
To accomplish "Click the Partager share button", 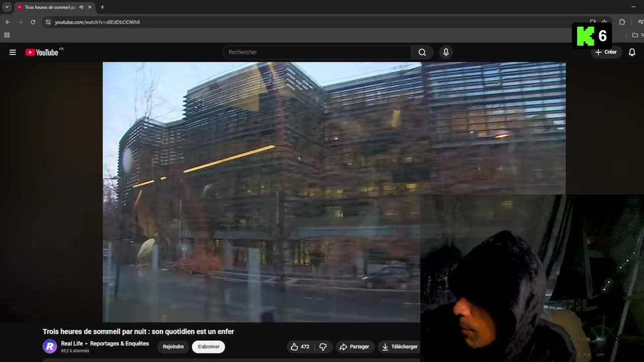I will [354, 346].
